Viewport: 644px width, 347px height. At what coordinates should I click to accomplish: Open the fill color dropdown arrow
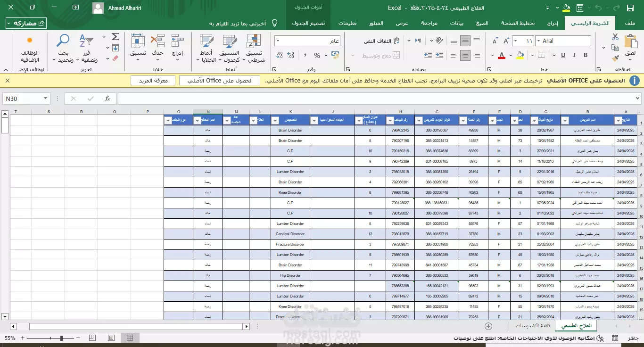click(x=511, y=55)
